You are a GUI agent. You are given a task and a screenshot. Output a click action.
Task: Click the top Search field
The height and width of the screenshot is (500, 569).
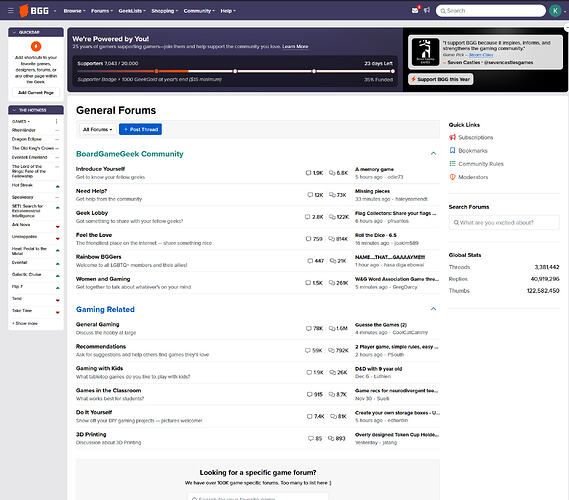coord(491,11)
